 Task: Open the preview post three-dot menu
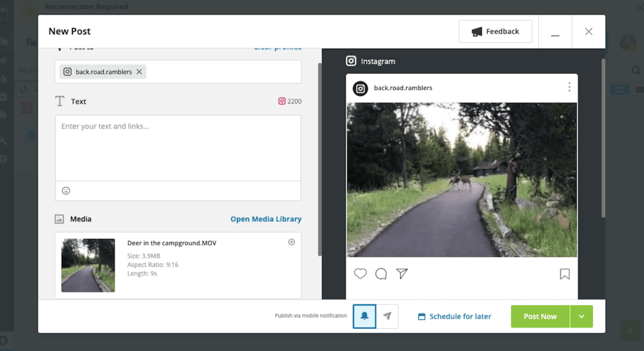(x=569, y=87)
